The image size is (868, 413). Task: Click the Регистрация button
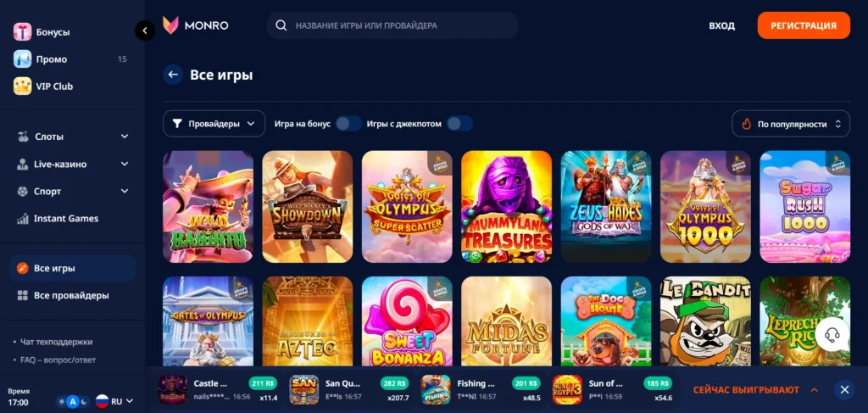coord(804,25)
